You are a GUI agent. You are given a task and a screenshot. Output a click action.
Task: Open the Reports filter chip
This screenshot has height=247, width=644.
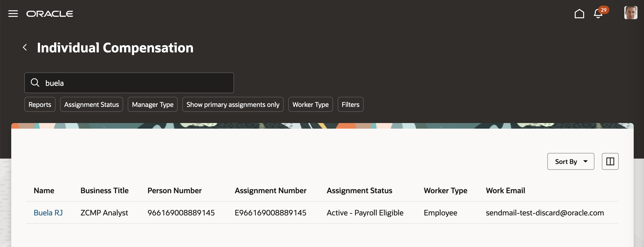pos(40,104)
